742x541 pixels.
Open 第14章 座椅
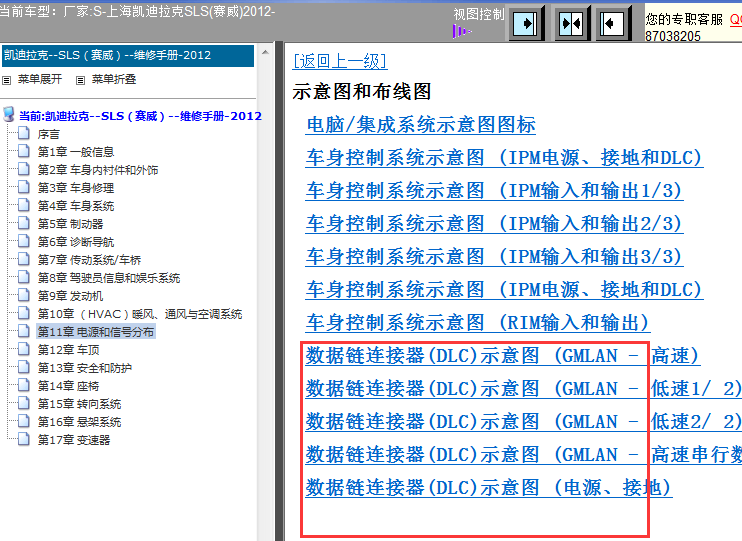coord(68,386)
